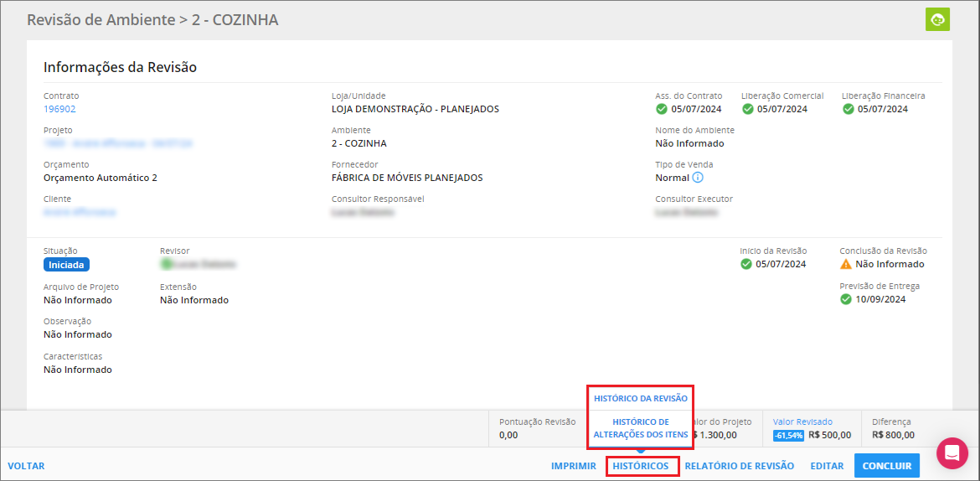Click the Valor Revisado link label
Screen dimensions: 980x481
click(x=802, y=422)
